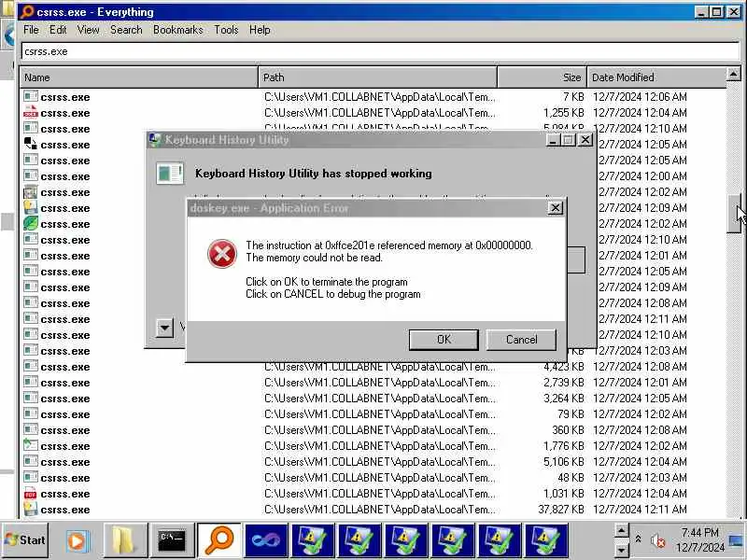Click results list scroll-up arrow
This screenshot has width=747, height=560.
tap(733, 74)
